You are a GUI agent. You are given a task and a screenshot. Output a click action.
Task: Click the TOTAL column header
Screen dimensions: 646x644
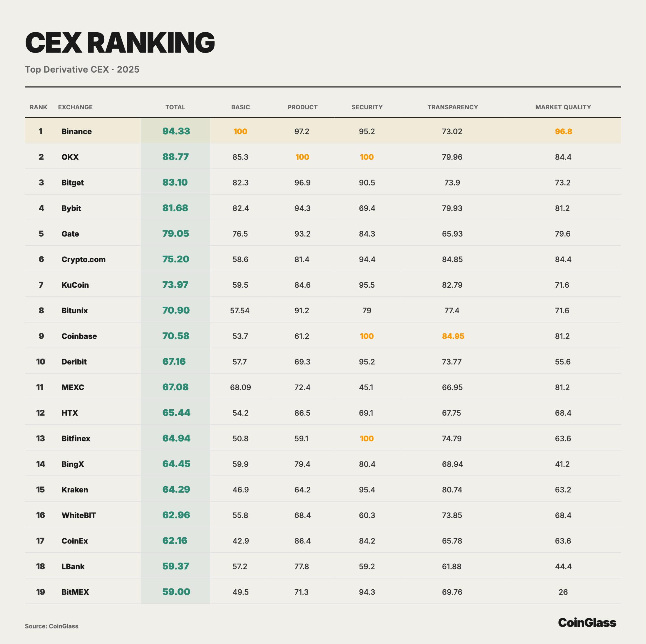pos(175,107)
